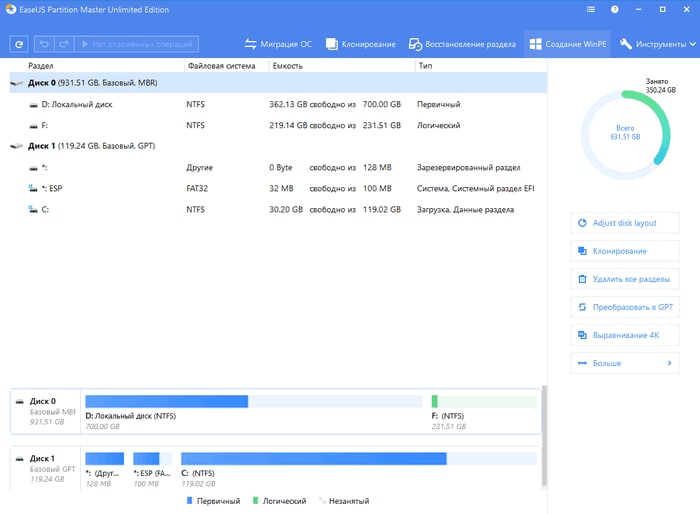The height and width of the screenshot is (514, 700).
Task: Select the 128 MB reserved partition block
Action: click(x=104, y=459)
